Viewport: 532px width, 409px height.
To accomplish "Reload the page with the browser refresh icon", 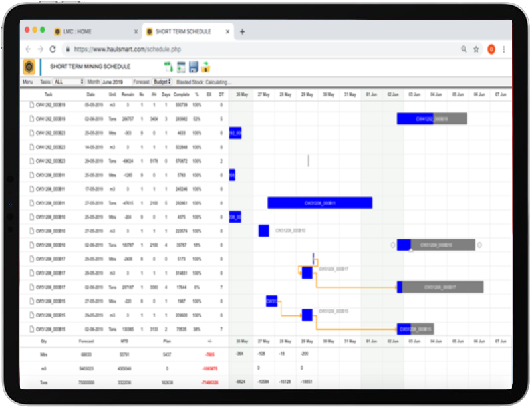I will click(53, 49).
